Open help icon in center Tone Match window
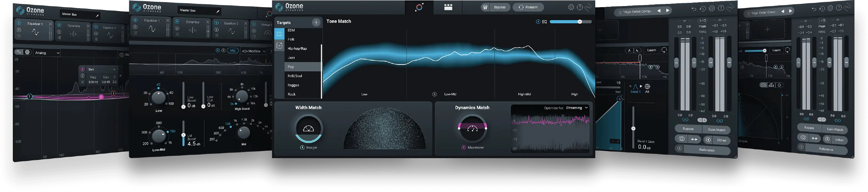Screen dimensions: 868x192 (x=580, y=7)
